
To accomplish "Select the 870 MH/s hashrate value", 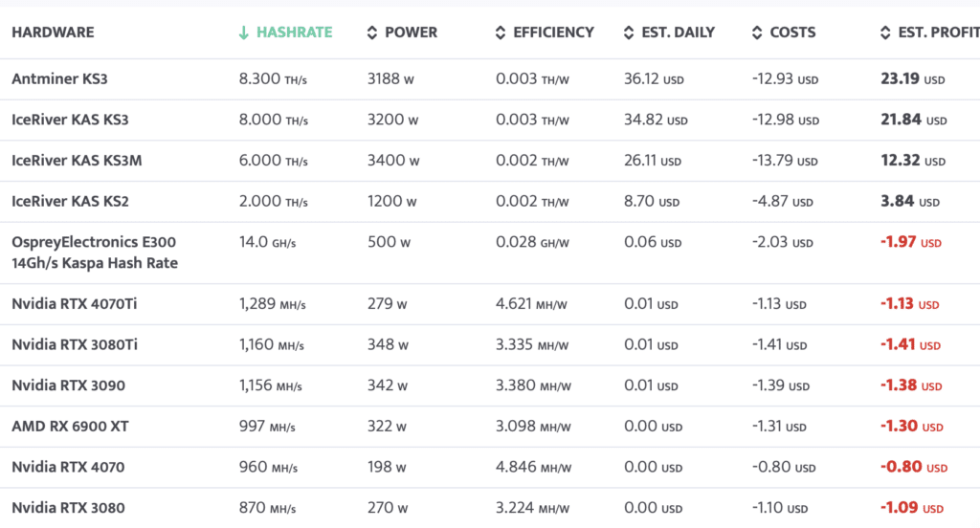I will tap(268, 507).
